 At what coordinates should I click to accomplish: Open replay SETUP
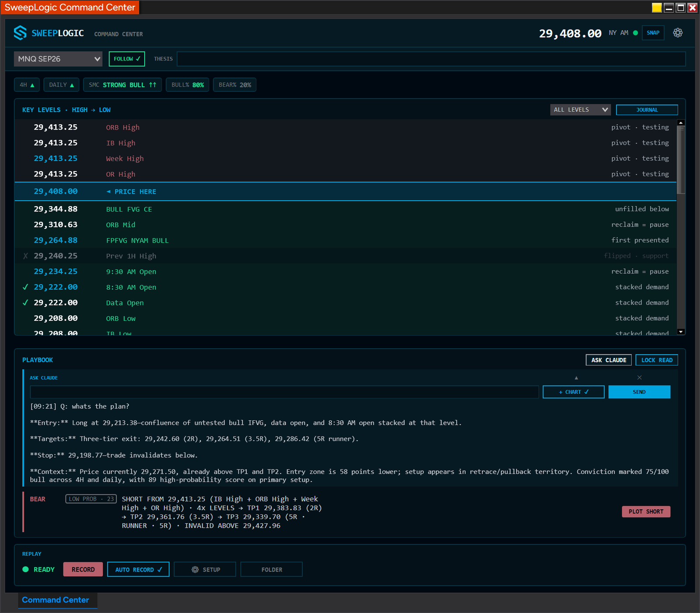tap(205, 569)
